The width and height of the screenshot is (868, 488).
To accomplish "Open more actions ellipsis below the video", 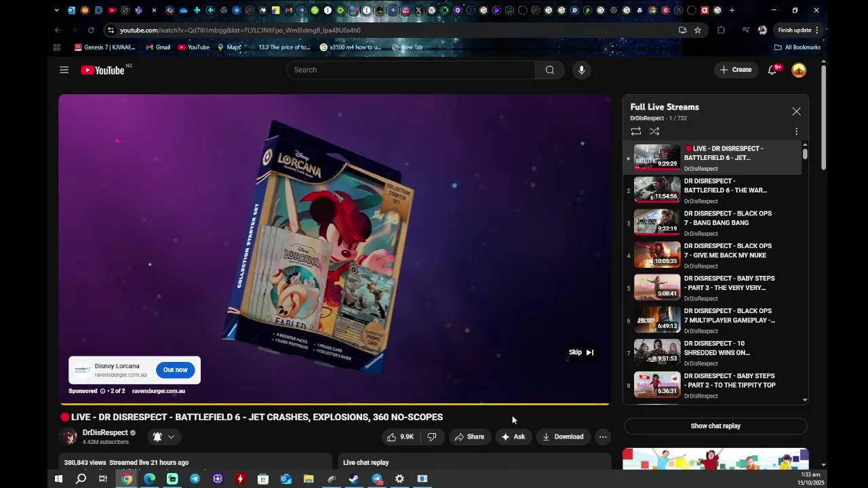I will coord(603,437).
